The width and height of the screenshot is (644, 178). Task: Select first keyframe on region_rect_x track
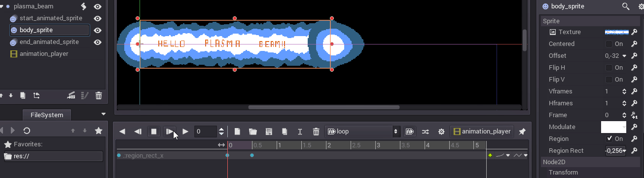tap(227, 155)
